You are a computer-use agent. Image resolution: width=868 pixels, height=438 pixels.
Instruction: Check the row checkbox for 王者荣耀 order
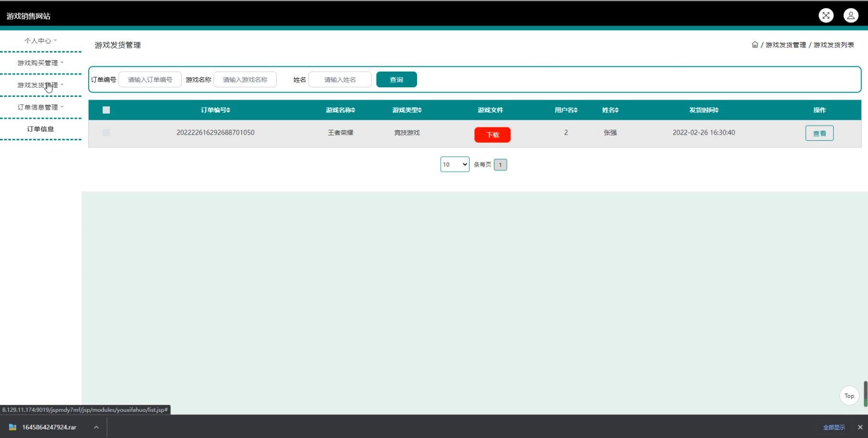pyautogui.click(x=106, y=133)
